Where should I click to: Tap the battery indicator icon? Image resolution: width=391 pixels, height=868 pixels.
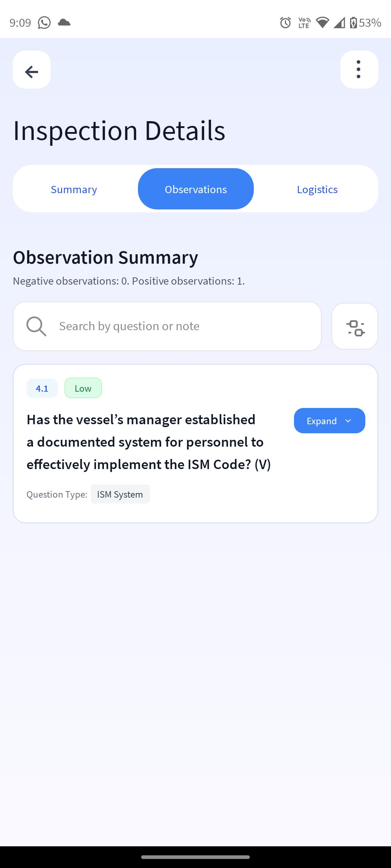pyautogui.click(x=353, y=23)
